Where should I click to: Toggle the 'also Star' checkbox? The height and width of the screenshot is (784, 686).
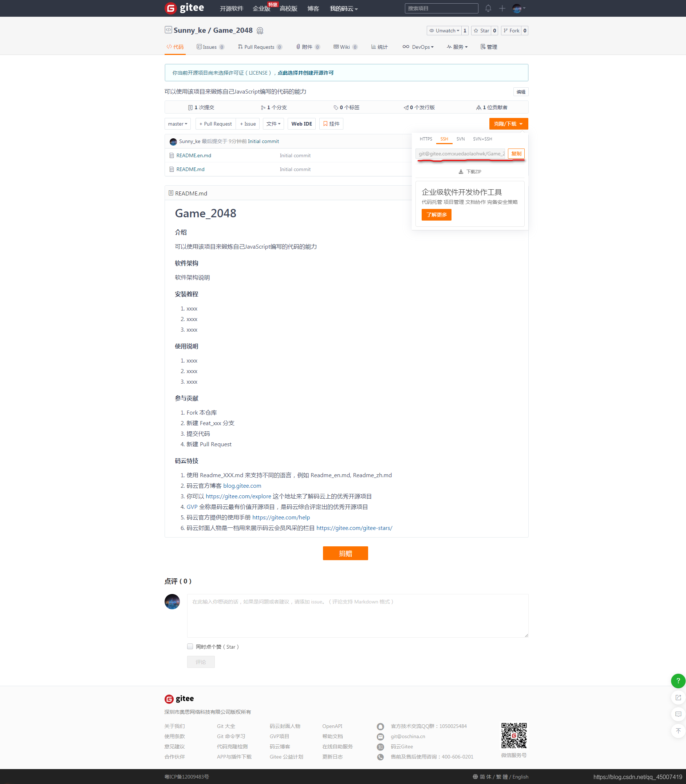[x=190, y=647]
